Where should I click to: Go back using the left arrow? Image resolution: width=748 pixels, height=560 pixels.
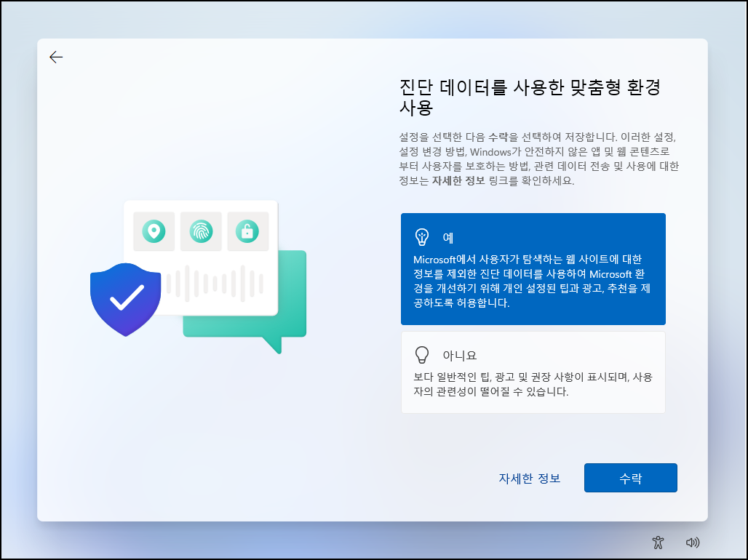56,57
